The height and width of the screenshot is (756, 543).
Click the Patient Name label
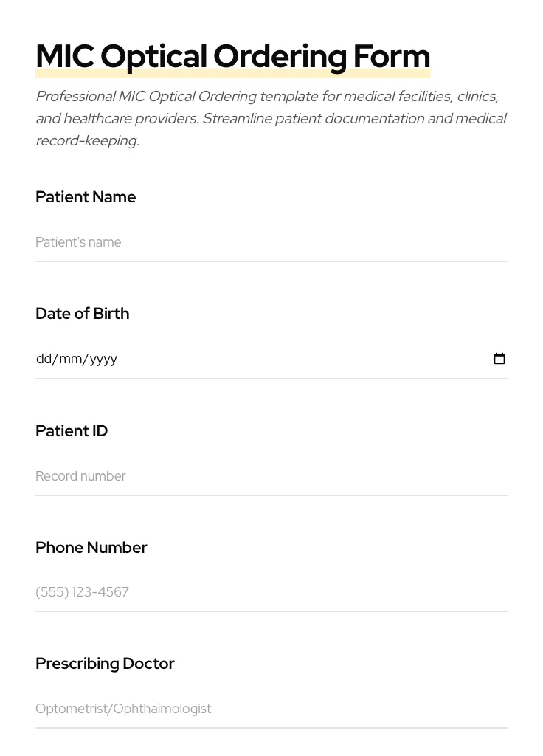coord(86,197)
